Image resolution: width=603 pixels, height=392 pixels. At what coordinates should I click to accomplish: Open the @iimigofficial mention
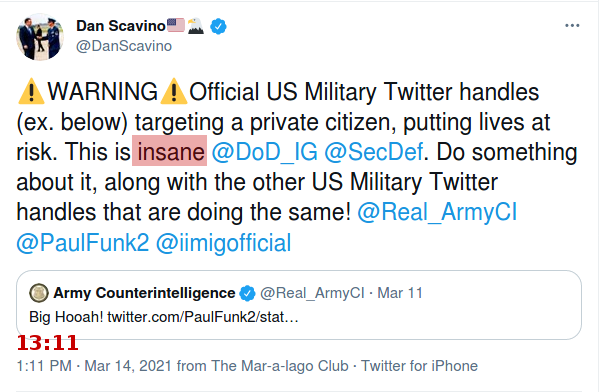tap(223, 243)
